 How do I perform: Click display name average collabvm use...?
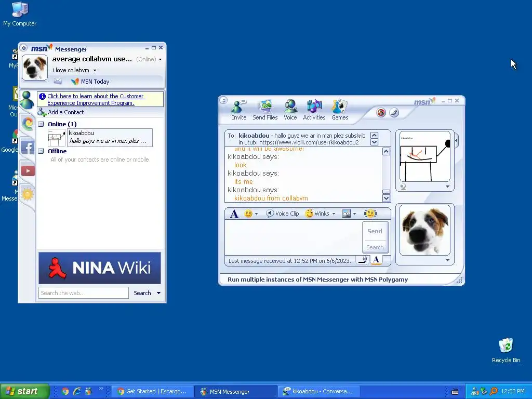pos(92,59)
